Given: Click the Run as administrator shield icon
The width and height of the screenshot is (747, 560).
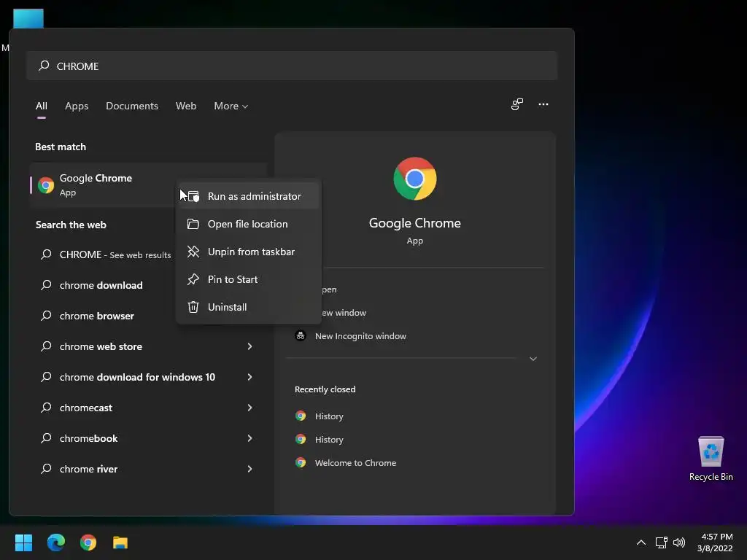Looking at the screenshot, I should (x=193, y=196).
